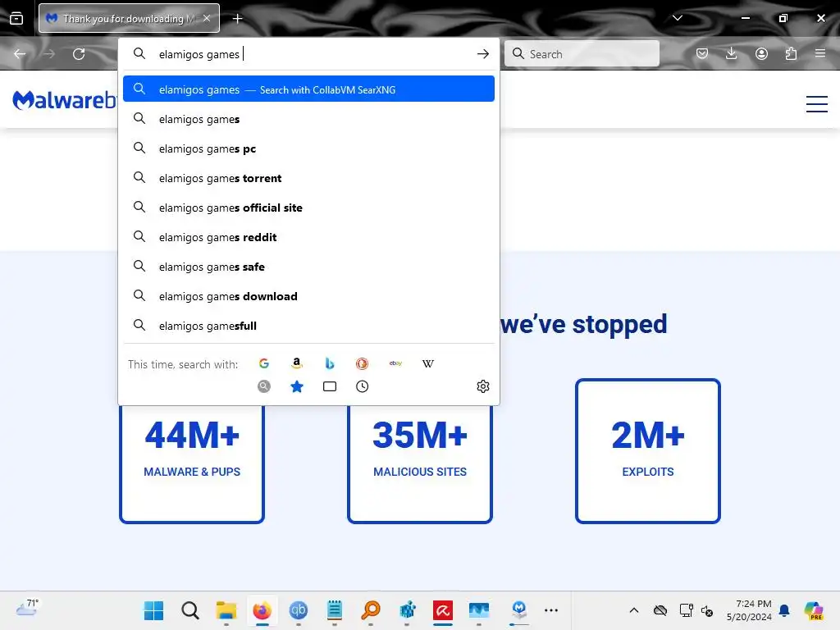Select plain elamigos games suggestion

(308, 119)
